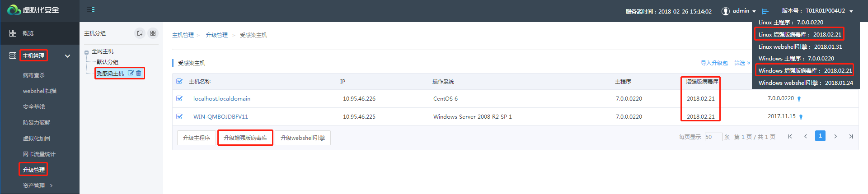The height and width of the screenshot is (194, 868).
Task: Toggle the select-all checkbox in table header
Action: tap(179, 82)
